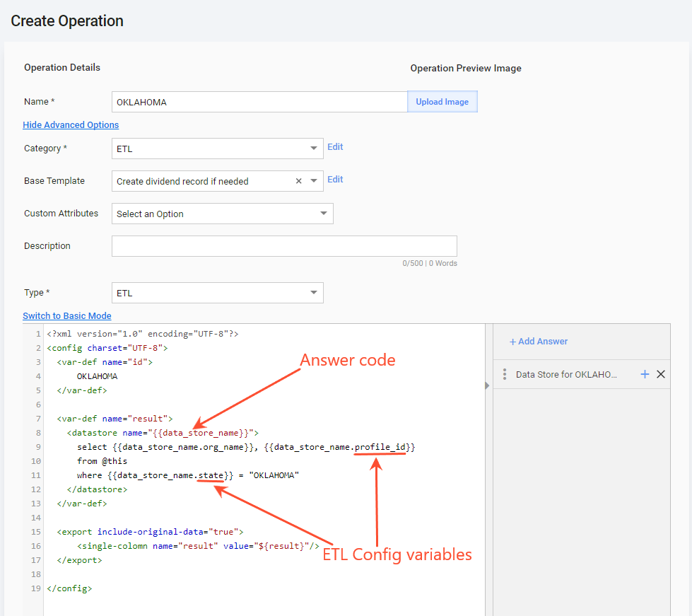Collapse the answers panel with triangle arrow
The image size is (692, 616).
coord(487,385)
